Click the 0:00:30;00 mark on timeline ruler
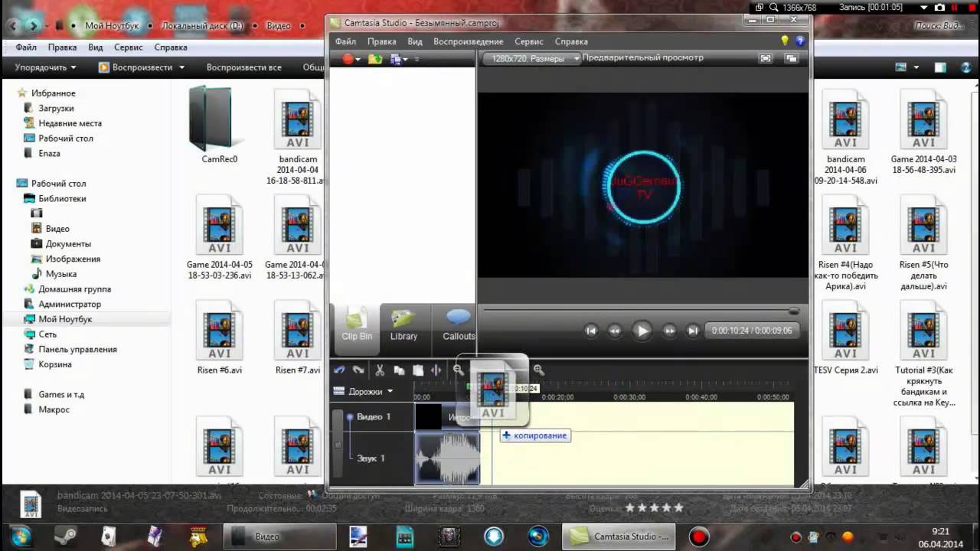Viewport: 980px width, 551px height. pos(628,397)
